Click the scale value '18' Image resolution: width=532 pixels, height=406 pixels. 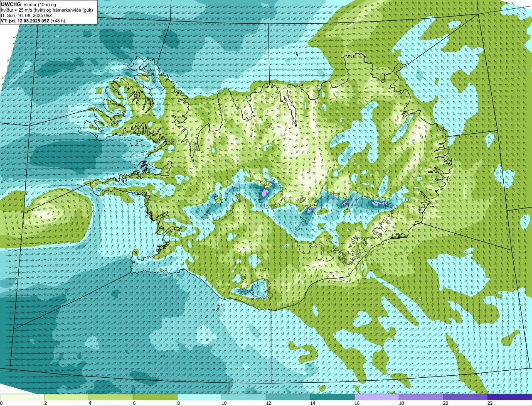tap(401, 403)
